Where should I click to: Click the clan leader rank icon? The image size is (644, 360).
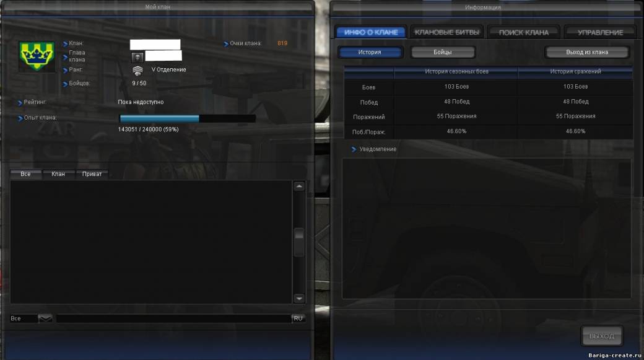[137, 57]
